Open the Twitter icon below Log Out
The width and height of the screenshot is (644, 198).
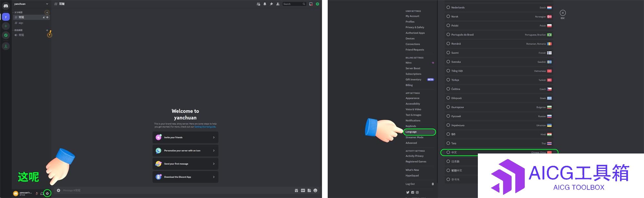(408, 193)
